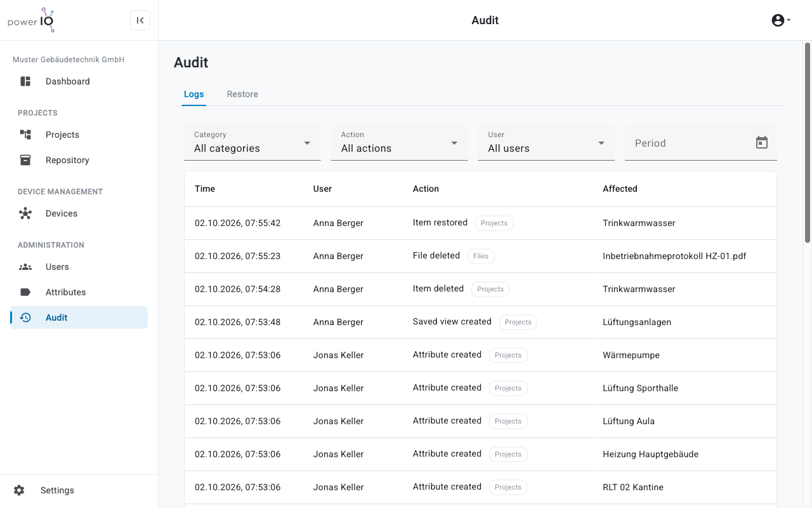The image size is (812, 508).
Task: Click the Period date input field
Action: pos(701,143)
